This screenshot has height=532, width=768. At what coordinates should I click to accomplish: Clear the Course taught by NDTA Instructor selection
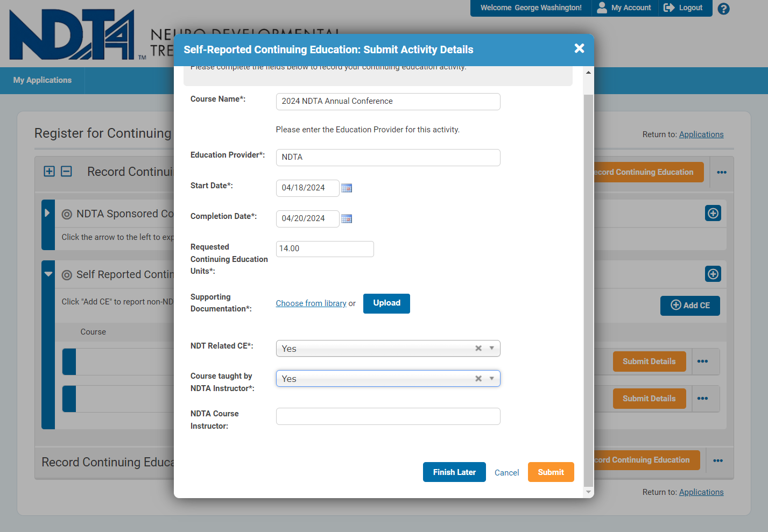[x=478, y=379]
